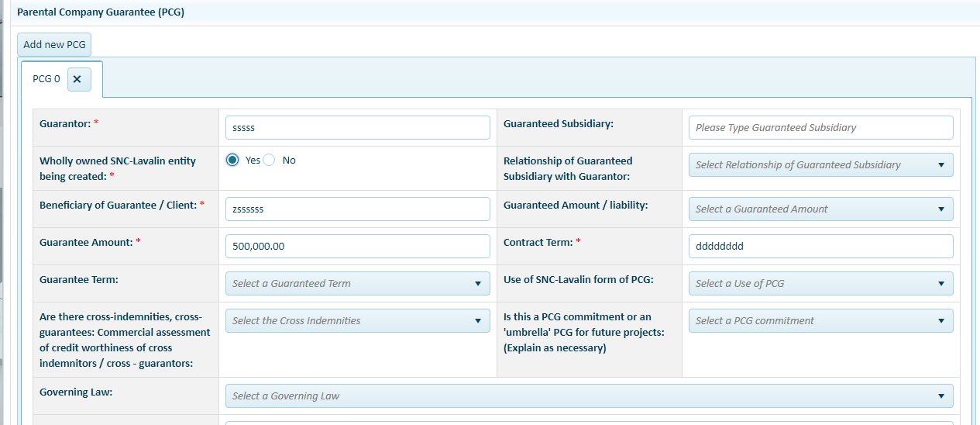Open the Guaranteed Term dropdown

tap(356, 284)
